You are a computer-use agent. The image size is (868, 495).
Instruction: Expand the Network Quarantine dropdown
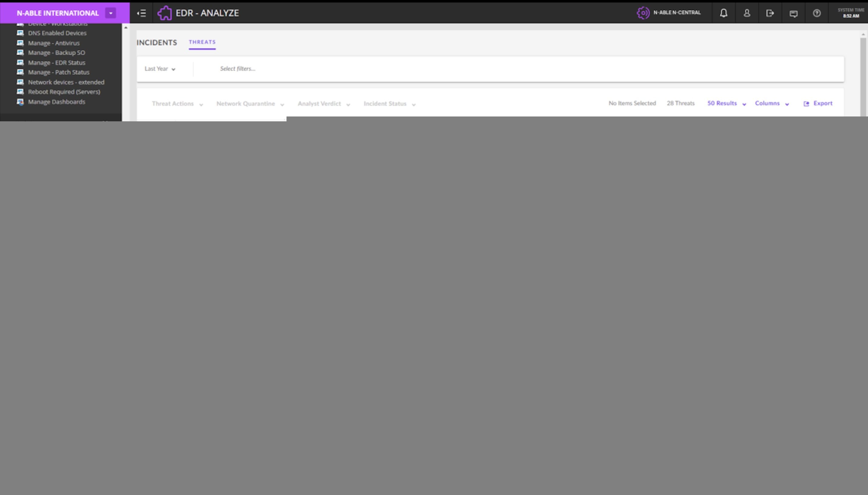pos(250,104)
